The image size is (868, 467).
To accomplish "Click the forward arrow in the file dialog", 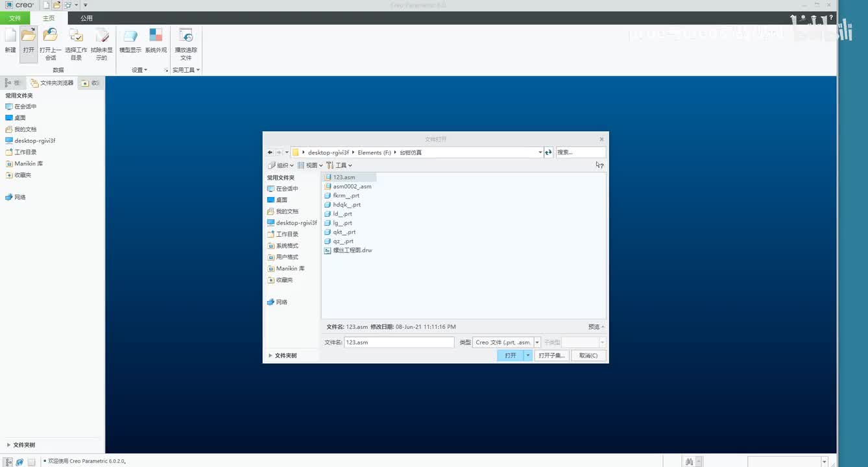I will (279, 152).
